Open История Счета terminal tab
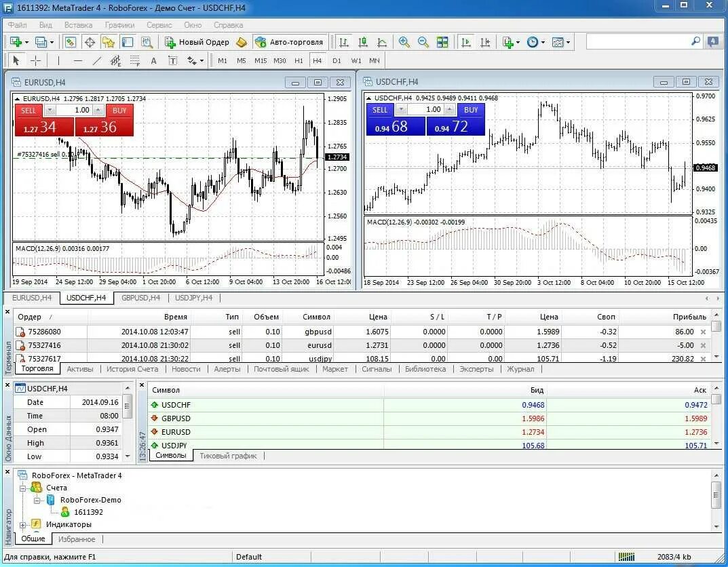The width and height of the screenshot is (728, 567). click(132, 370)
